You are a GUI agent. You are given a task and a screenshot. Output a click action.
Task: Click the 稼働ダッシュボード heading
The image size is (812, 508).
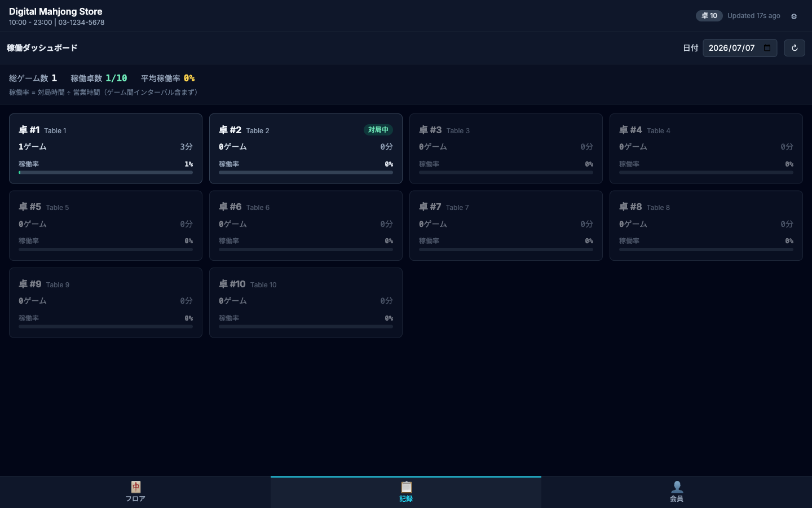click(x=42, y=48)
